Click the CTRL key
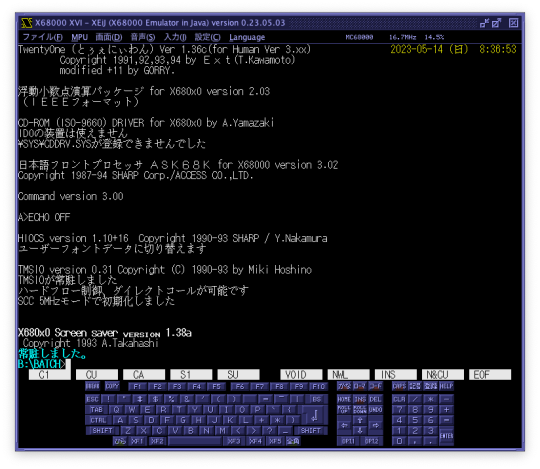 pos(98,420)
